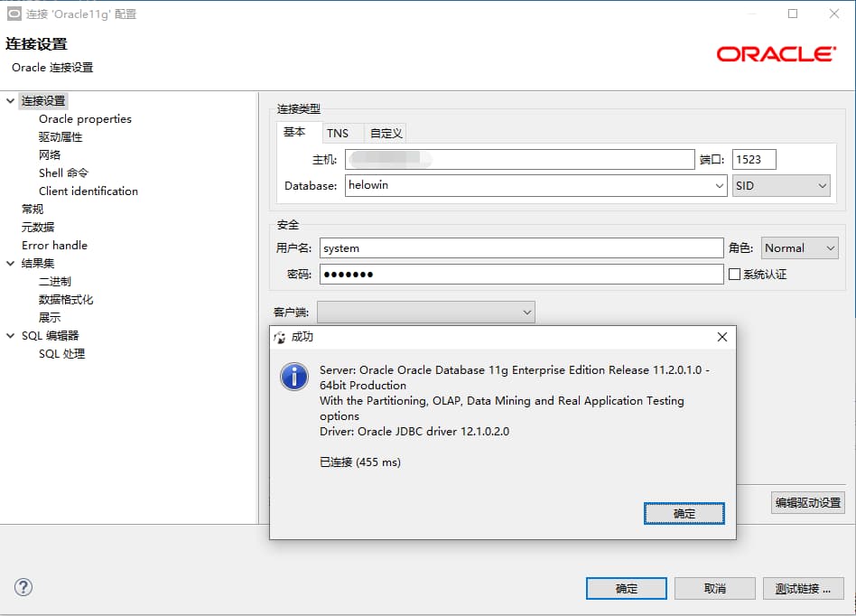The width and height of the screenshot is (856, 616).
Task: Switch to the TNS tab
Action: [340, 132]
